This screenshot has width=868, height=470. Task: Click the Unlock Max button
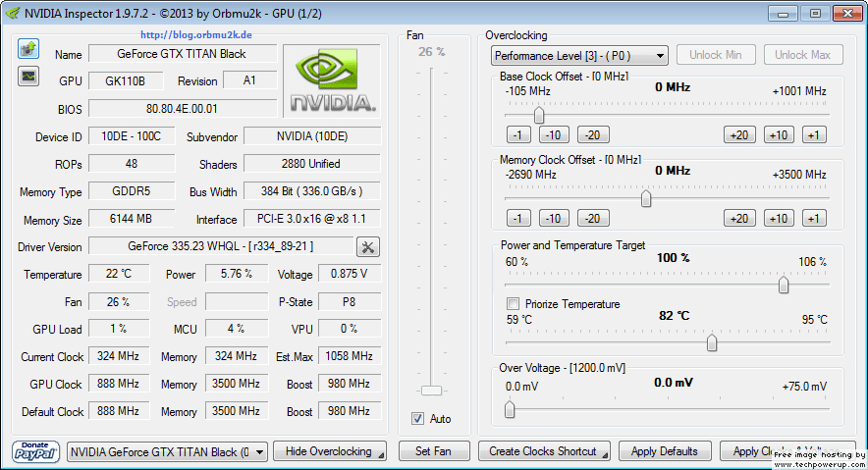click(802, 55)
